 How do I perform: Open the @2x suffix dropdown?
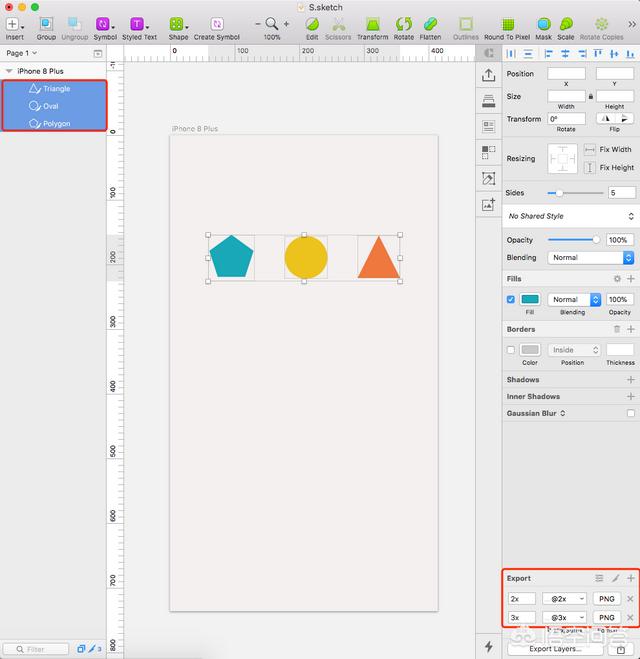(x=564, y=598)
